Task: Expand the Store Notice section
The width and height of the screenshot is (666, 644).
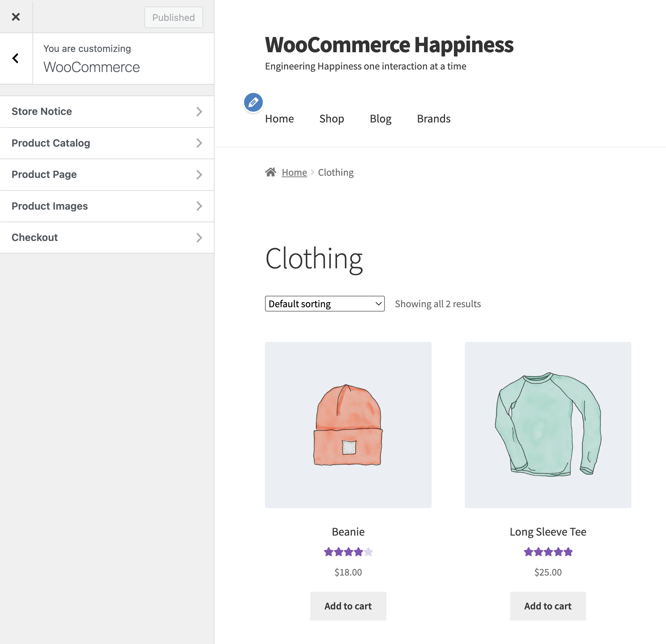Action: [x=107, y=112]
